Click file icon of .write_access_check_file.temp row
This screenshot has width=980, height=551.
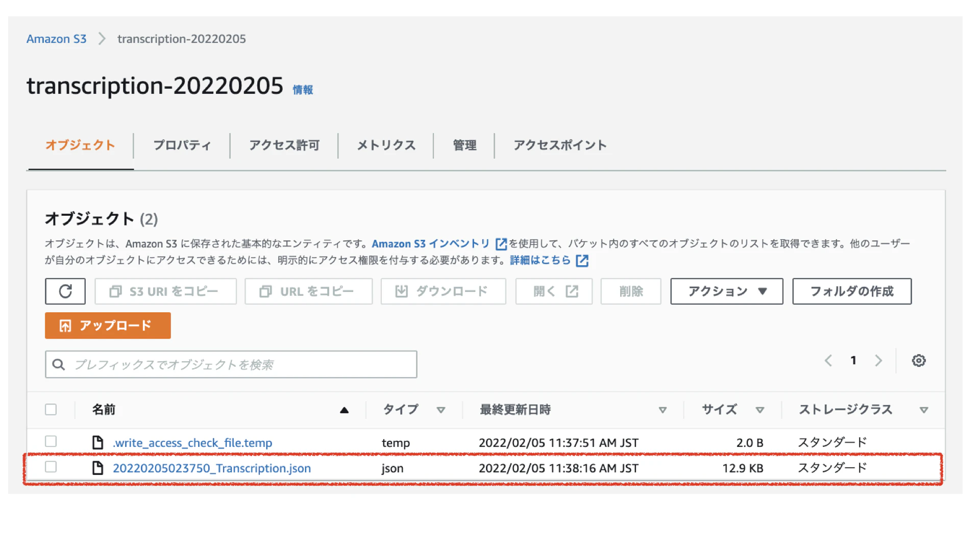tap(97, 442)
